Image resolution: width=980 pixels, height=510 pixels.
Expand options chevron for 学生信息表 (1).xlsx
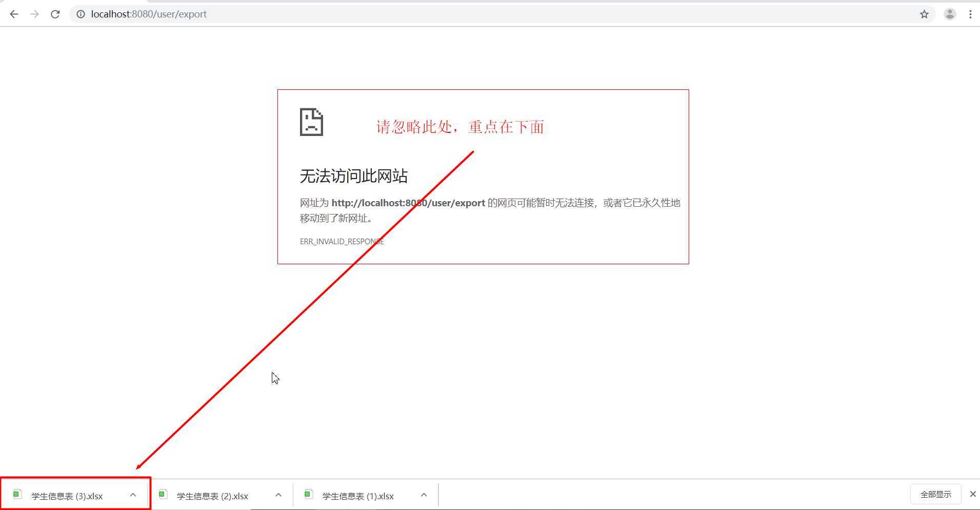(x=424, y=495)
